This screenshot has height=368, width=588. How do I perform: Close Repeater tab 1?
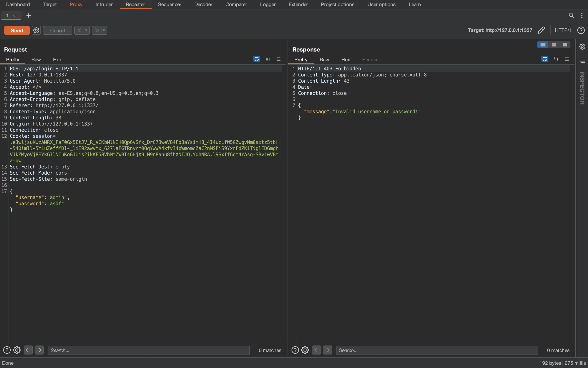point(14,16)
